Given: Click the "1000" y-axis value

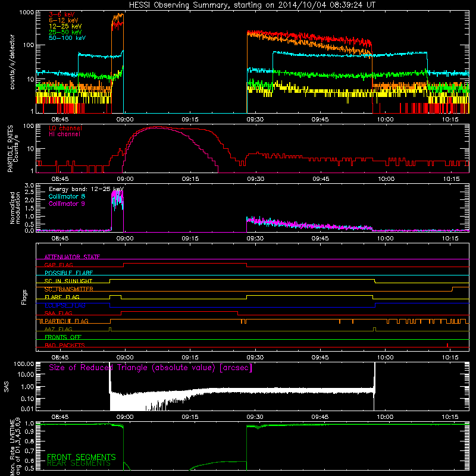Looking at the screenshot, I should click(27, 12).
